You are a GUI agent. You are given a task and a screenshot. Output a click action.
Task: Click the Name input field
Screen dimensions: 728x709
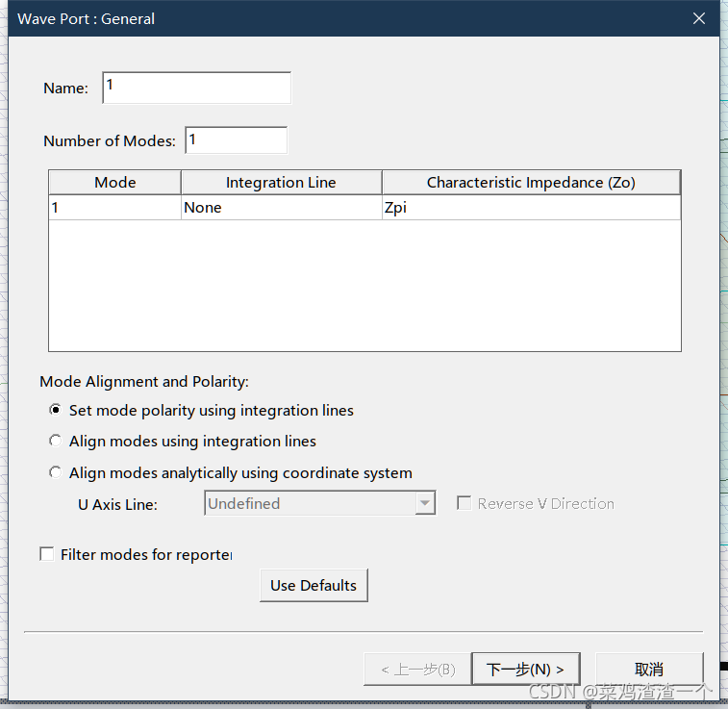pos(196,88)
